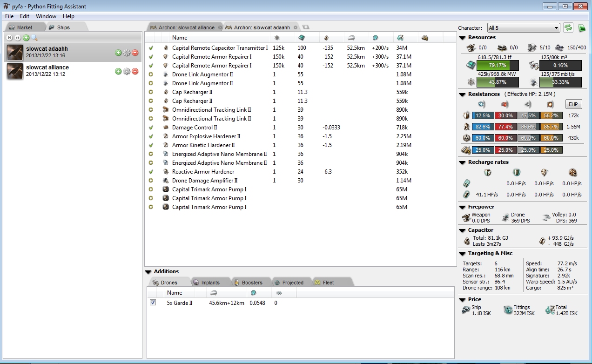
Task: Collapse the Resources section
Action: tap(462, 38)
